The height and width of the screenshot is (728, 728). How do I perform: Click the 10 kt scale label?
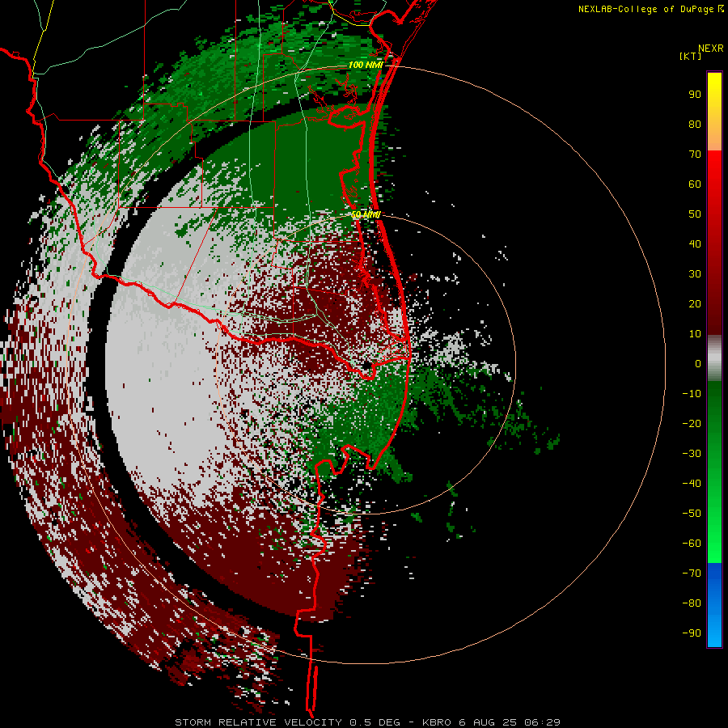[x=695, y=334]
